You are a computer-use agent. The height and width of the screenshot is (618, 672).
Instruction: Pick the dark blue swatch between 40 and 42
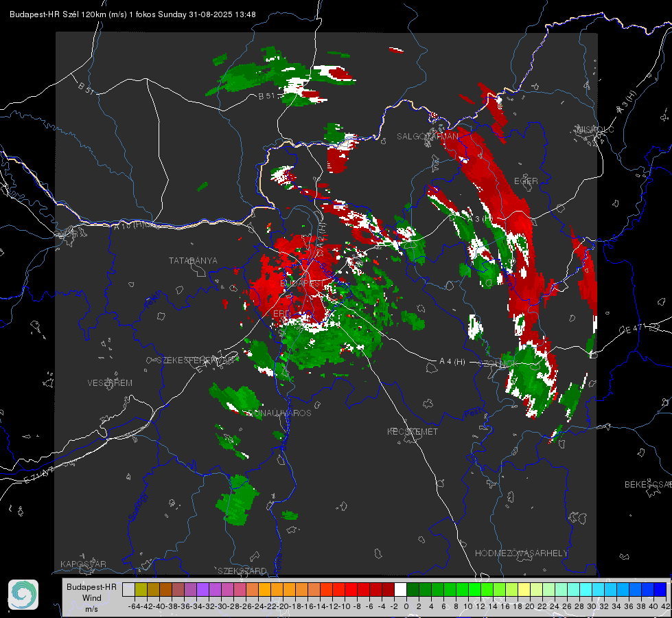click(660, 589)
